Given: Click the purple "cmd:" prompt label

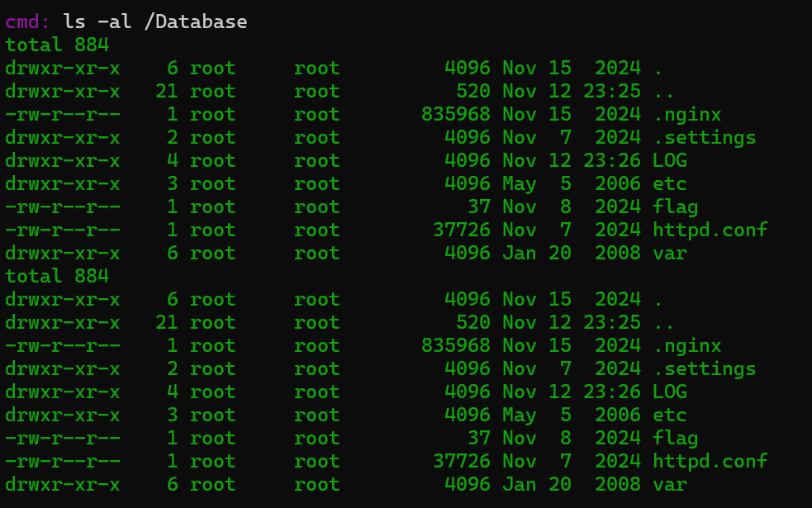Looking at the screenshot, I should pyautogui.click(x=28, y=21).
